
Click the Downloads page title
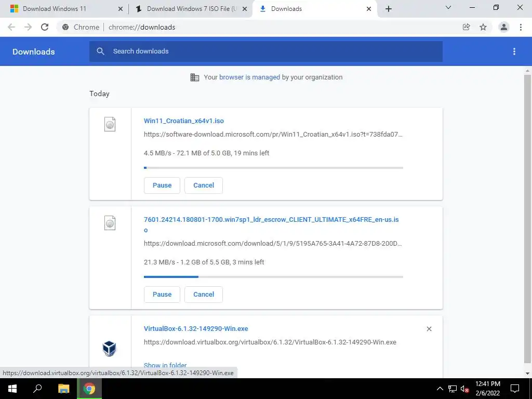click(x=34, y=51)
